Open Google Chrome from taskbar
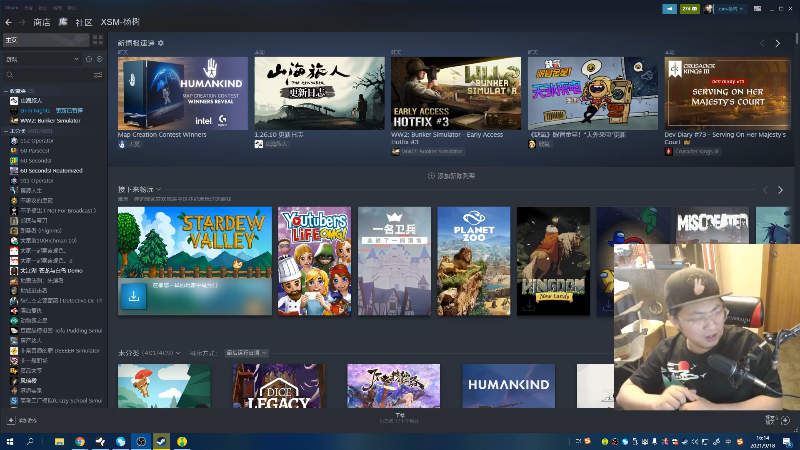This screenshot has width=800, height=450. [x=80, y=441]
